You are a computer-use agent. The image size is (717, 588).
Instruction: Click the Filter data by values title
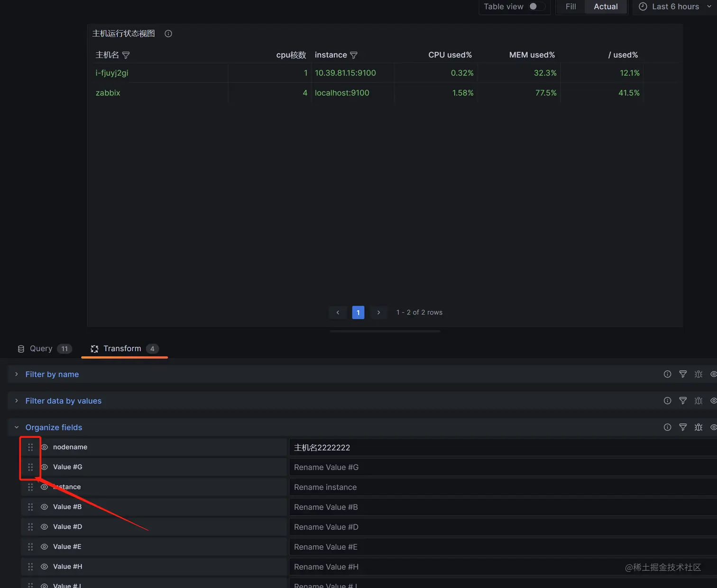[64, 401]
